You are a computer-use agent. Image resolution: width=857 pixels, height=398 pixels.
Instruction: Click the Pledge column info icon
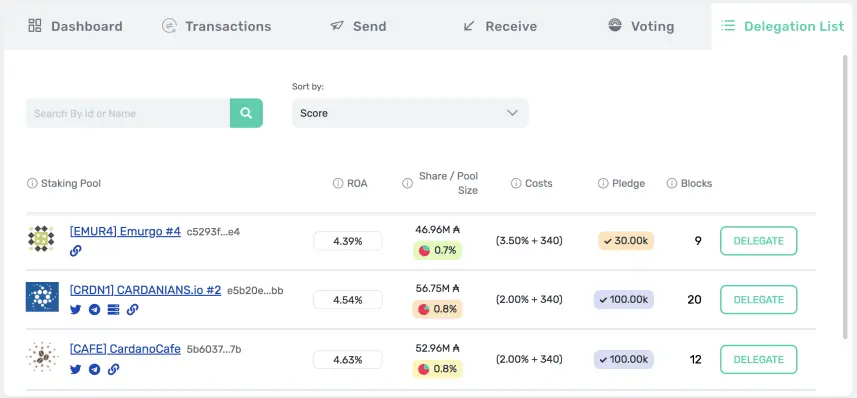tap(603, 183)
